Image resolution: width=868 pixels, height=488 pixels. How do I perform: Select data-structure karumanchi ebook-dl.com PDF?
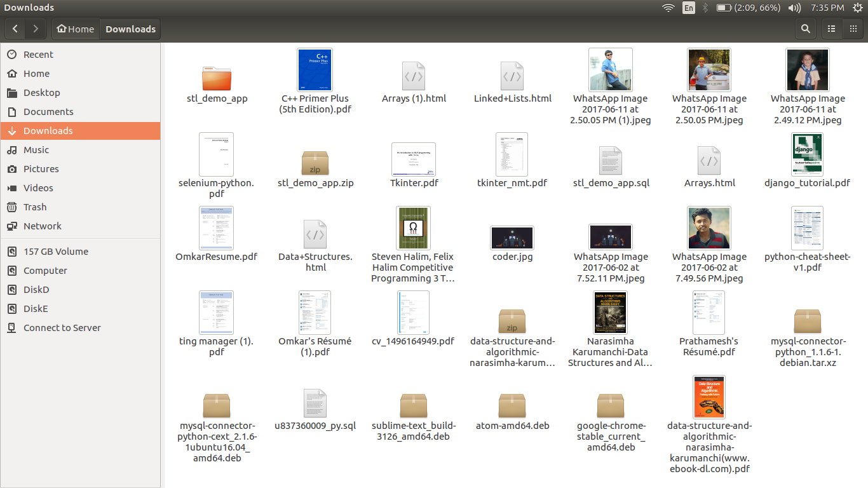709,397
